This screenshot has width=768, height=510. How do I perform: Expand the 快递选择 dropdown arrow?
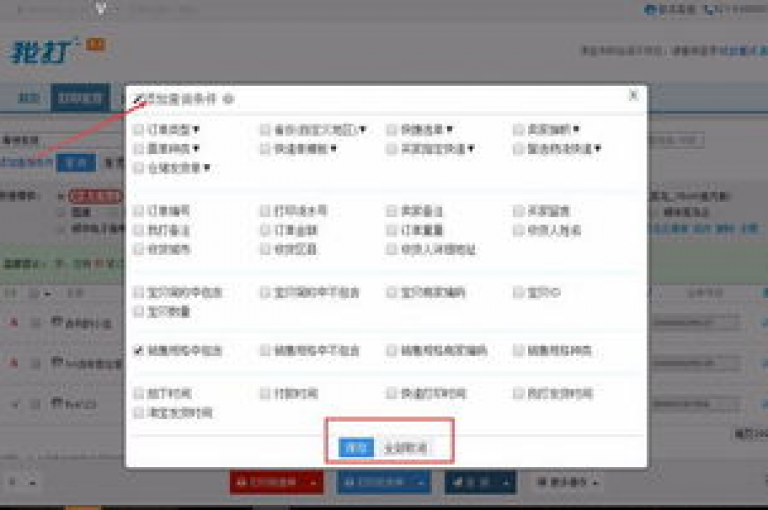(x=449, y=129)
